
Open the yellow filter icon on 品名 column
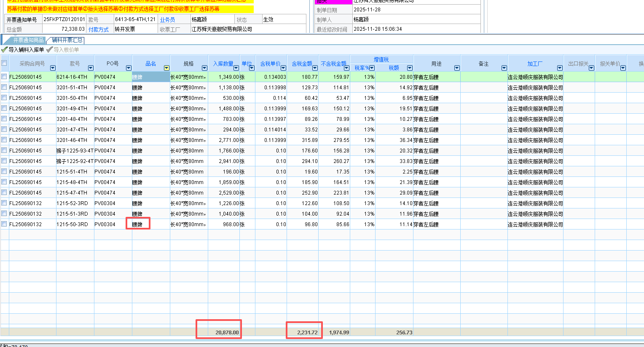[166, 68]
